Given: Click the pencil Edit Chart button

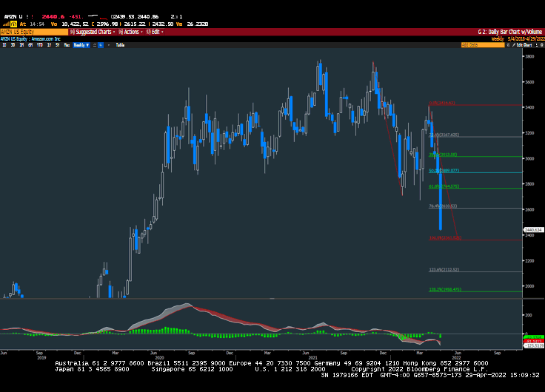Looking at the screenshot, I should point(522,45).
